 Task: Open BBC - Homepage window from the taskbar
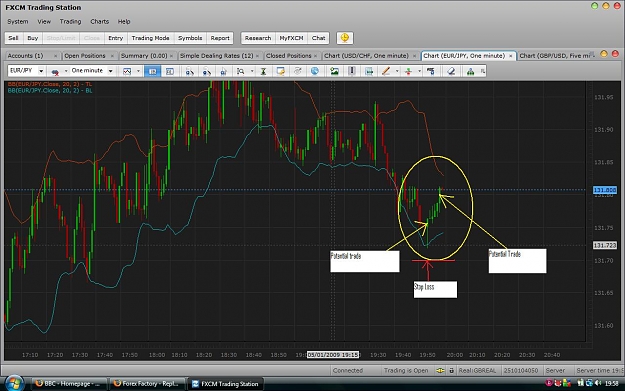click(69, 384)
